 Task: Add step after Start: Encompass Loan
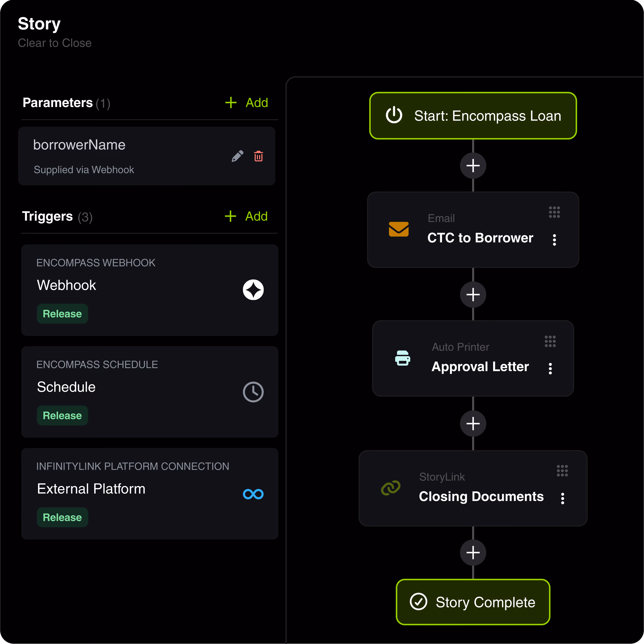(x=473, y=166)
